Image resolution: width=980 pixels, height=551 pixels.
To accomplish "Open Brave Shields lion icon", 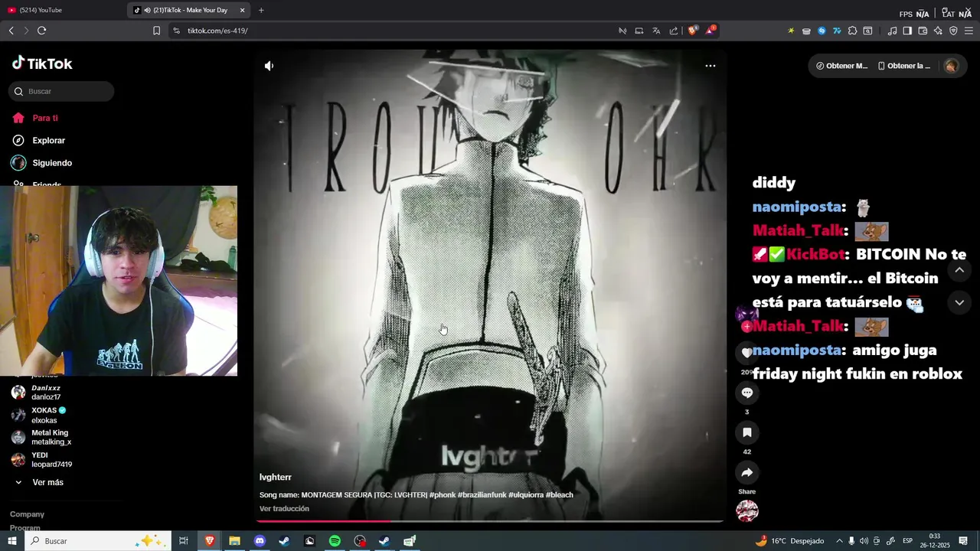I will click(693, 31).
